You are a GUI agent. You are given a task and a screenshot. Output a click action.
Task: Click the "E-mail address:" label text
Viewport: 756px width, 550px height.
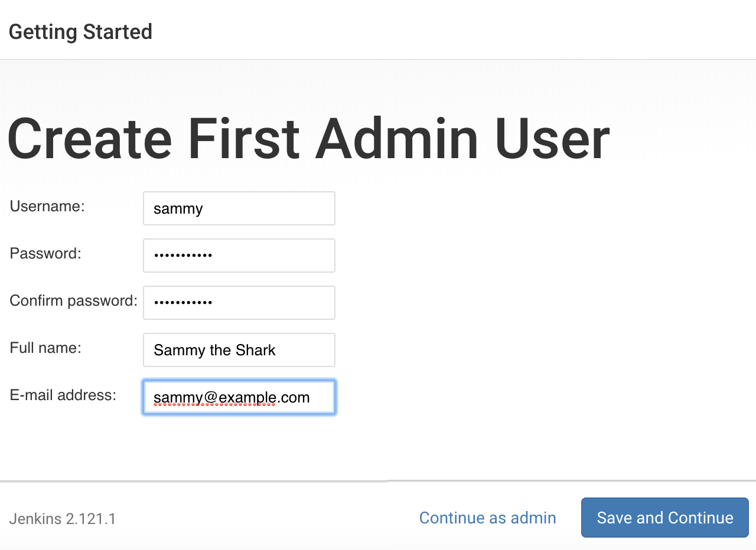pyautogui.click(x=63, y=395)
